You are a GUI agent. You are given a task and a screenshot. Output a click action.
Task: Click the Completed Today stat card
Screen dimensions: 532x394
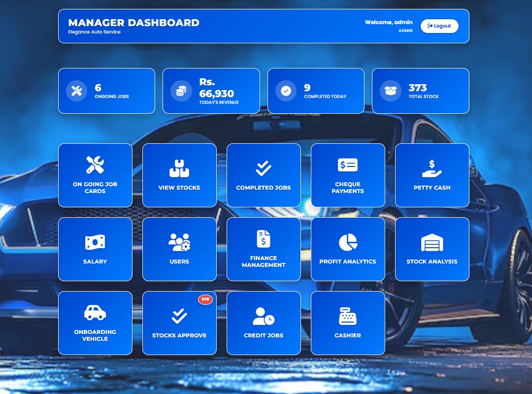click(316, 91)
